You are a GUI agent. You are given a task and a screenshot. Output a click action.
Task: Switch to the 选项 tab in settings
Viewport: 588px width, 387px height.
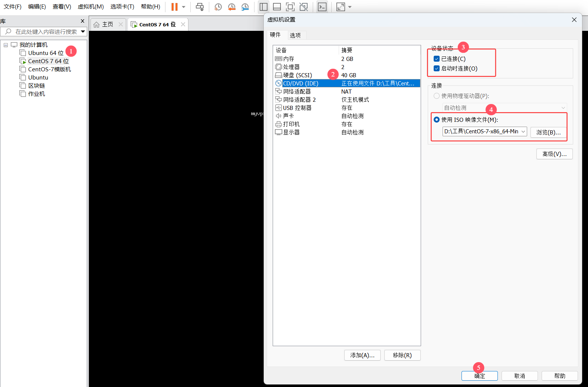coord(295,35)
